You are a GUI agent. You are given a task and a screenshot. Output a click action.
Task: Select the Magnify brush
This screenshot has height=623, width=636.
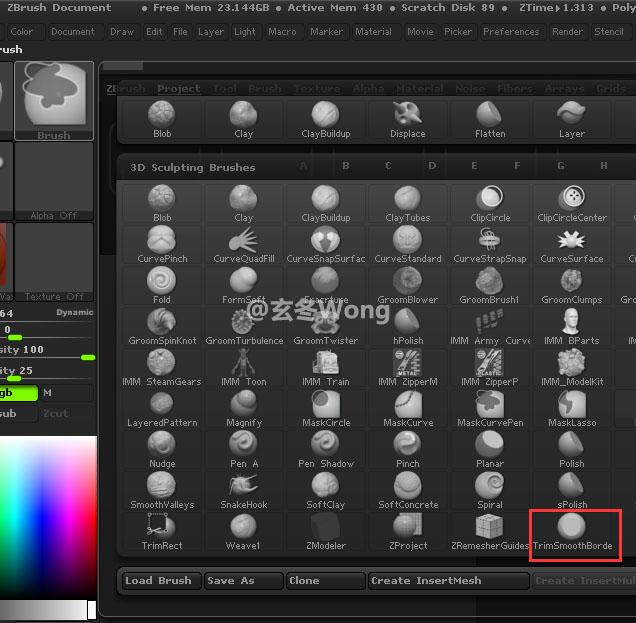(x=244, y=409)
